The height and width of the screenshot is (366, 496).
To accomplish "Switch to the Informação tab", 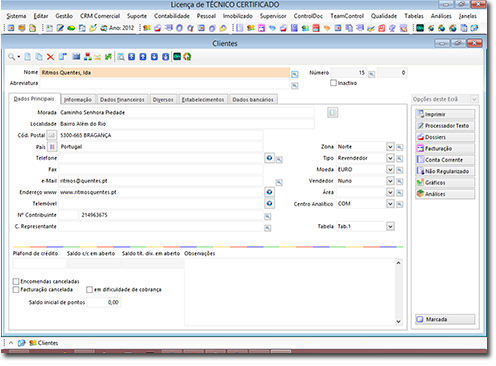I will (78, 100).
